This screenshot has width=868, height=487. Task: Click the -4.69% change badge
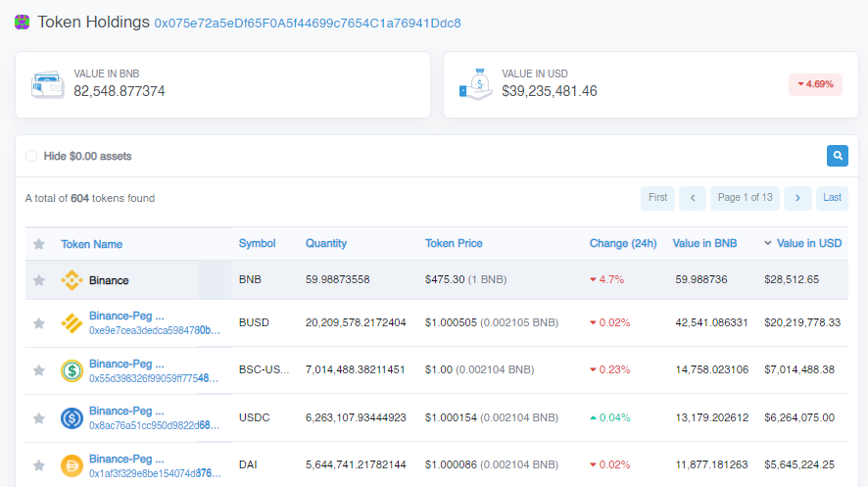[x=815, y=84]
